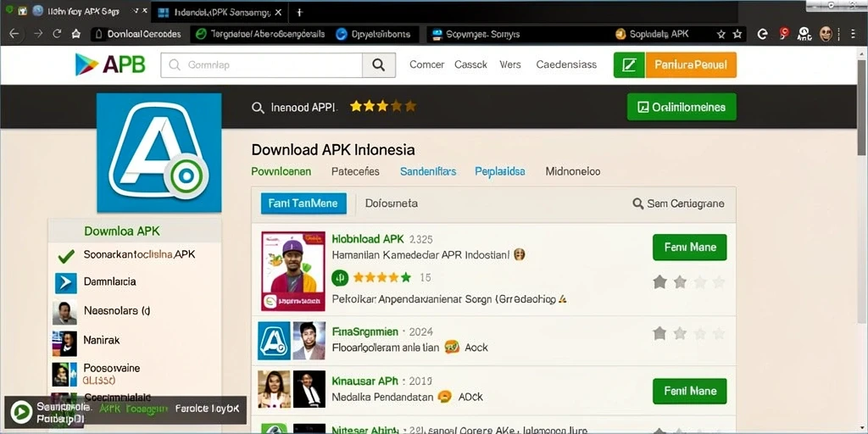Open the Kinausar APh title link
This screenshot has height=434, width=868.
point(364,381)
